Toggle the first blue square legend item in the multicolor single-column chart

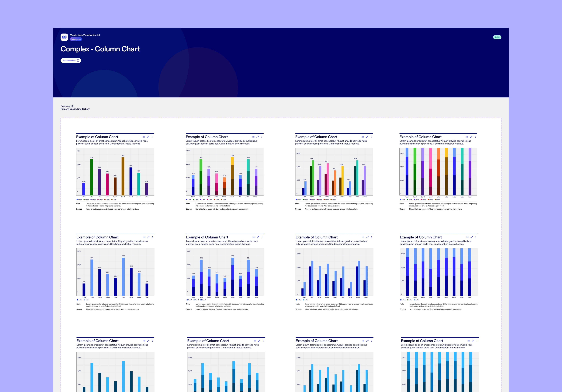pyautogui.click(x=77, y=200)
